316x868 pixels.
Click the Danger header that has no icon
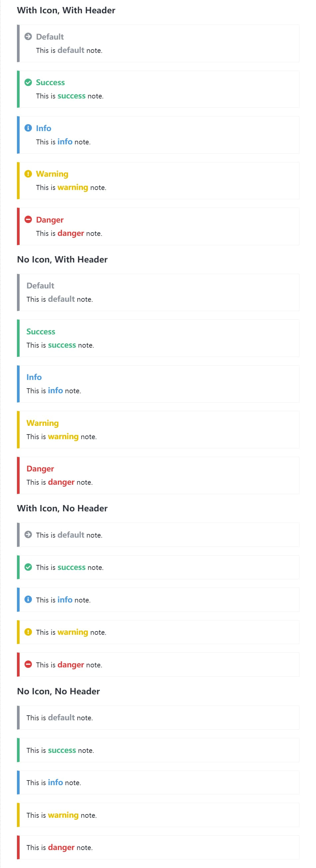(x=40, y=469)
